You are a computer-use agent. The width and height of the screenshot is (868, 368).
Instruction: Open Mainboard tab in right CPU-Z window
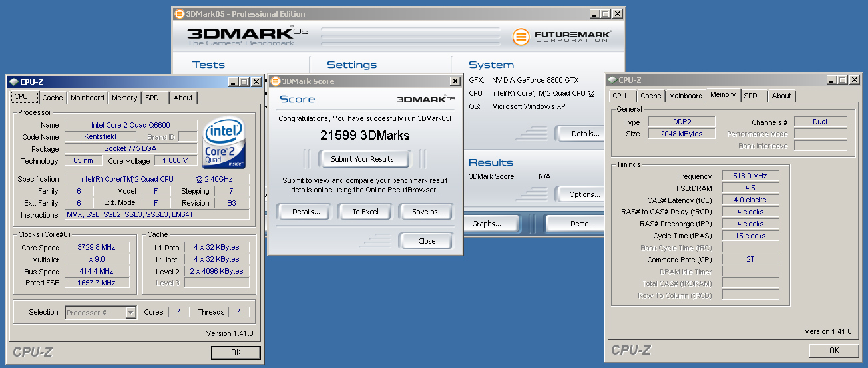coord(686,96)
